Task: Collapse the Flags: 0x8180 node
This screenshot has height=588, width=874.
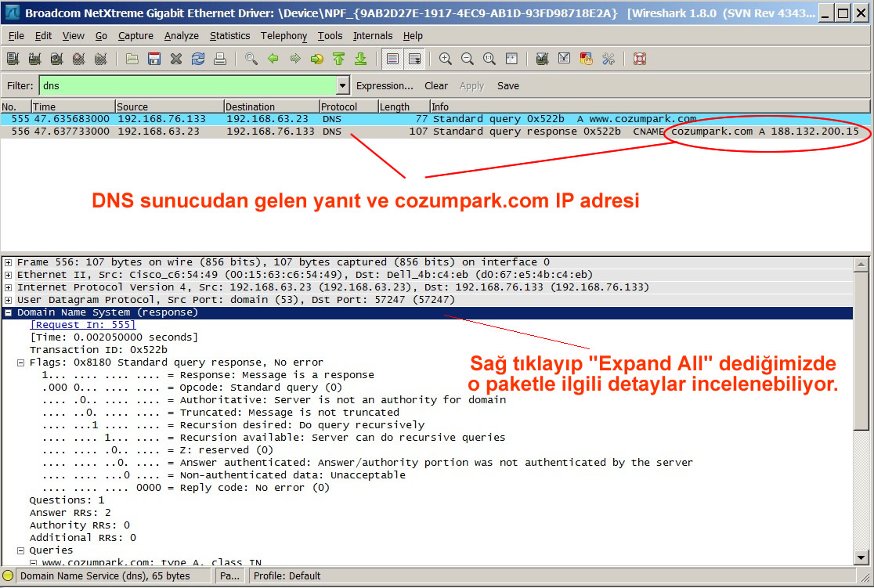Action: click(x=20, y=363)
